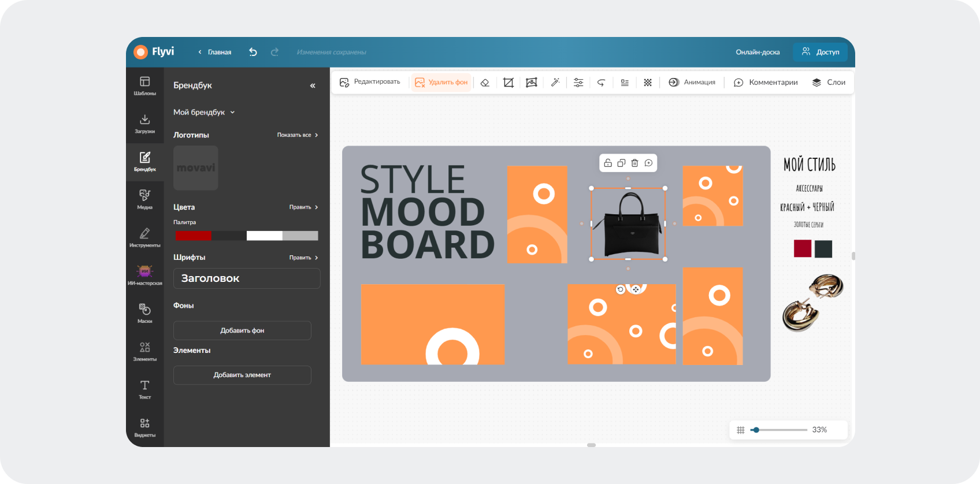The width and height of the screenshot is (980, 484).
Task: Select the eraser tool in toolbar
Action: [x=485, y=83]
